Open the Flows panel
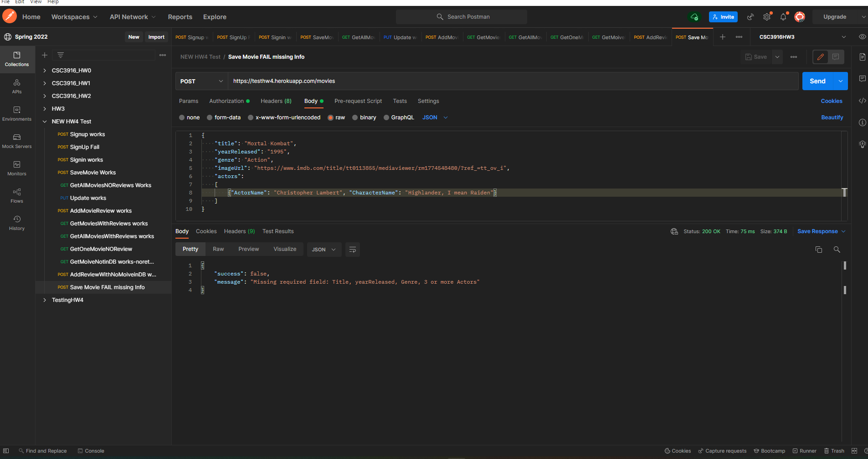 point(17,195)
